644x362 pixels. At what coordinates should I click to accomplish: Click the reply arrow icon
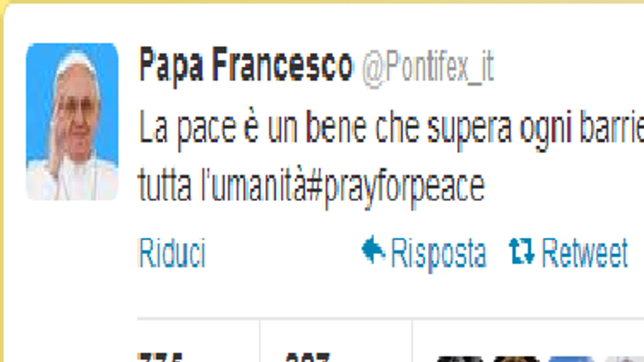[x=373, y=251]
